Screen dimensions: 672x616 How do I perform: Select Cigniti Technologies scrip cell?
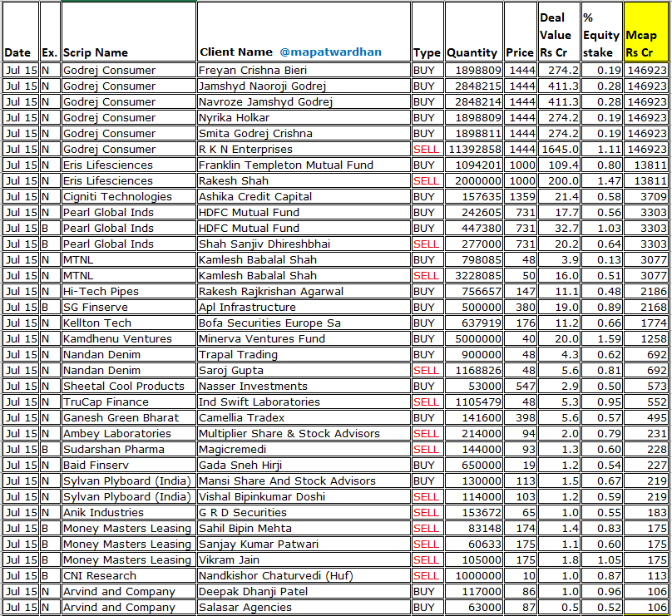[x=129, y=197]
